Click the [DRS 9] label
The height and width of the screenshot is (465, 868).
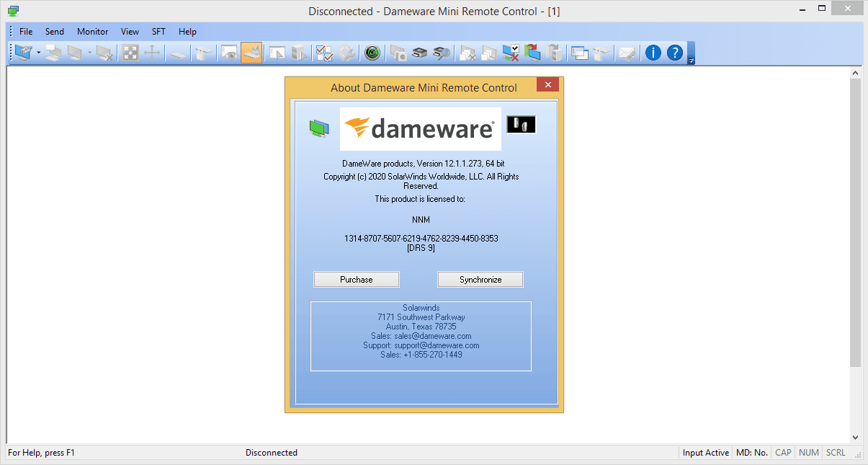tap(421, 248)
